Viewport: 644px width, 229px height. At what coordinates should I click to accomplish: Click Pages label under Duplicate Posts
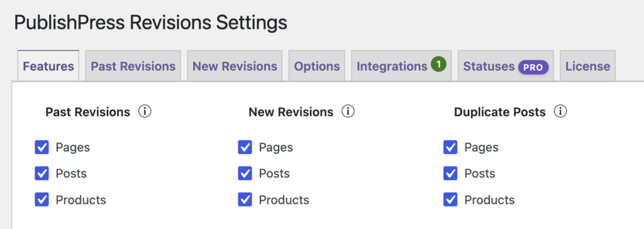tap(481, 148)
